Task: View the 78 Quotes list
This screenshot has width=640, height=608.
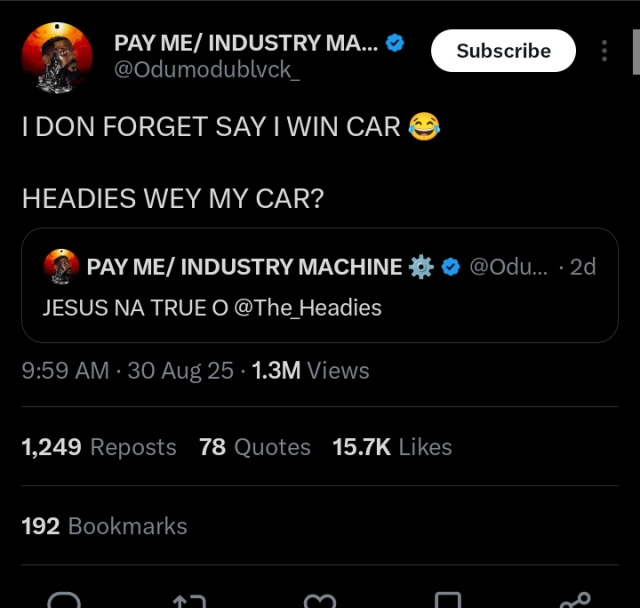Action: (x=254, y=447)
